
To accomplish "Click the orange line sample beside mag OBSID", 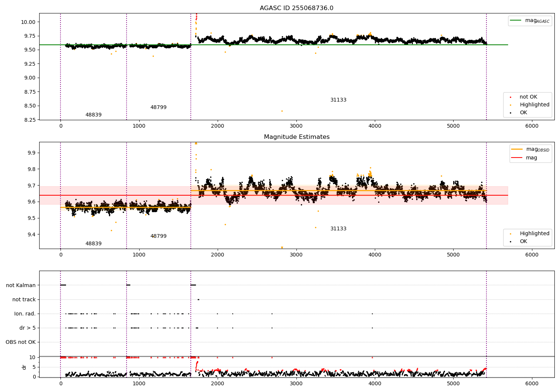I will 517,149.
